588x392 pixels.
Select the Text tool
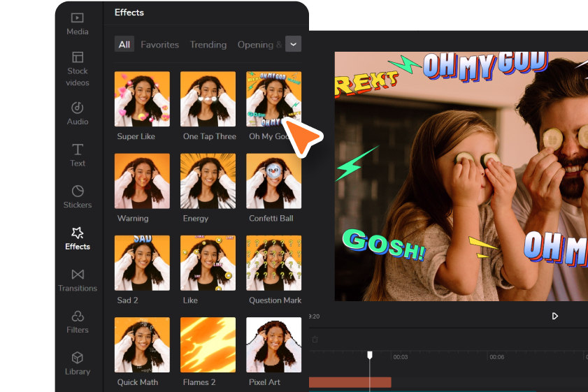pos(77,155)
